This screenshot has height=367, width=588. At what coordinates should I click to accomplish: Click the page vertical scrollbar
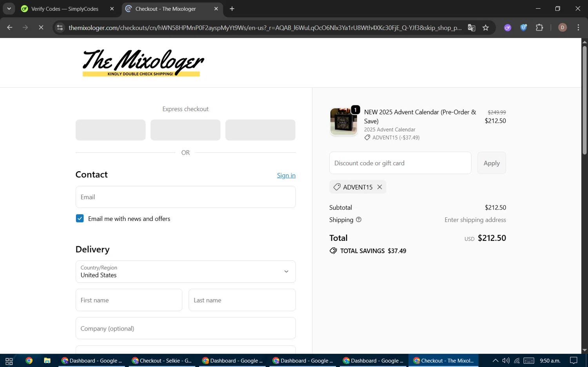click(x=584, y=100)
